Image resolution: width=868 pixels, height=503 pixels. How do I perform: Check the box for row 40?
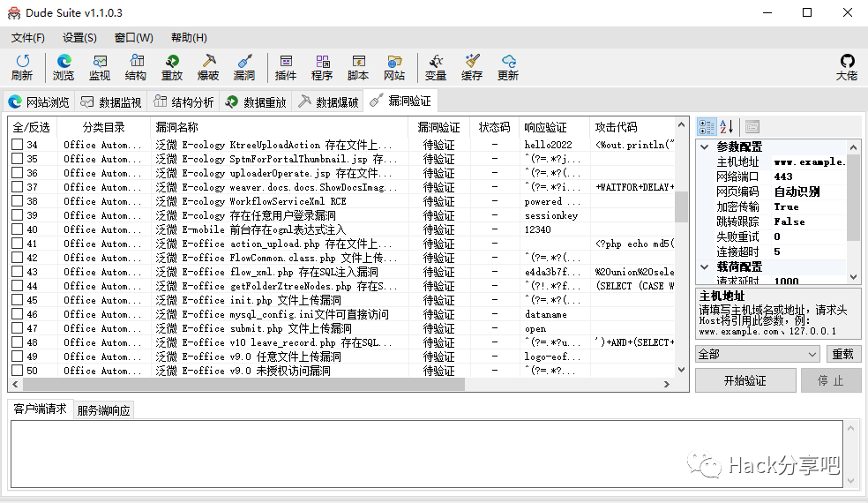(x=17, y=229)
